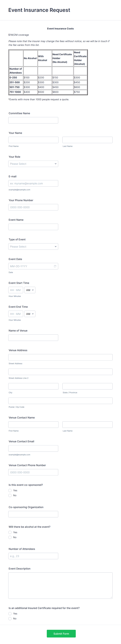The image size is (121, 644).
Task: Click the Street Address field under Venue Address
Action: [x=60, y=357]
